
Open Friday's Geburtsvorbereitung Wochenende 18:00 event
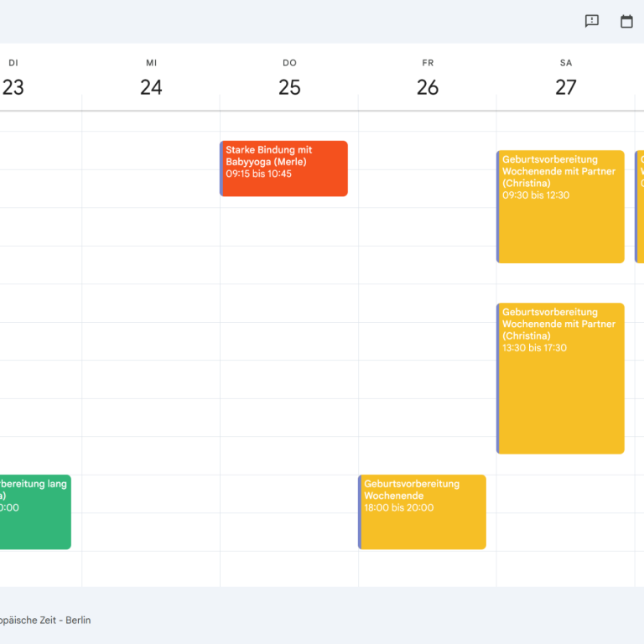coord(423,512)
